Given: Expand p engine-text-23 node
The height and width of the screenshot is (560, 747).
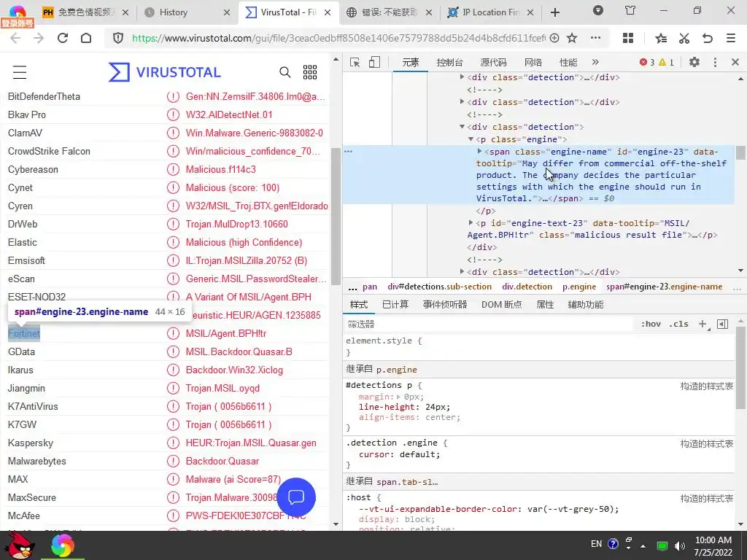Looking at the screenshot, I should point(471,222).
